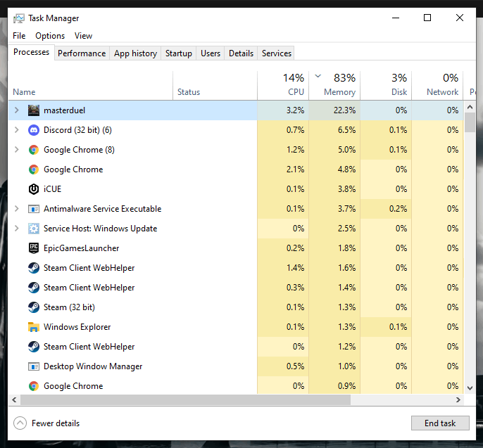The height and width of the screenshot is (448, 483).
Task: Click Steam Client WebHelper icon at 1.4% memory
Action: tap(34, 288)
